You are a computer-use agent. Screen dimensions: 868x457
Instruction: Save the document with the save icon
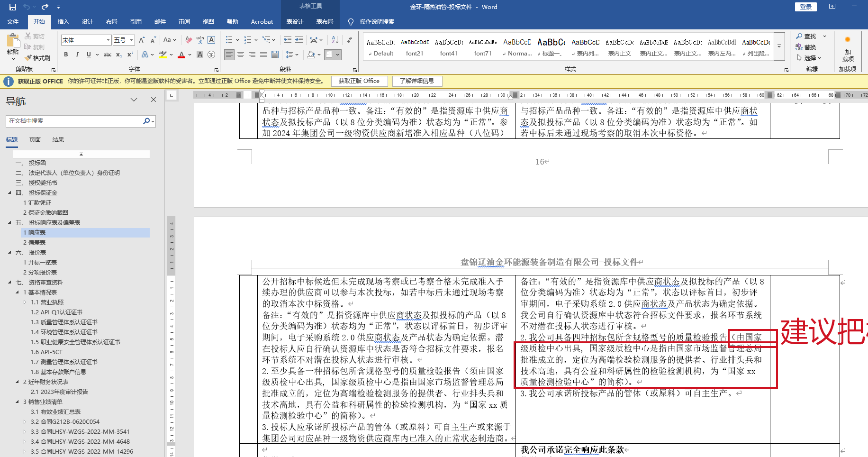coord(13,7)
